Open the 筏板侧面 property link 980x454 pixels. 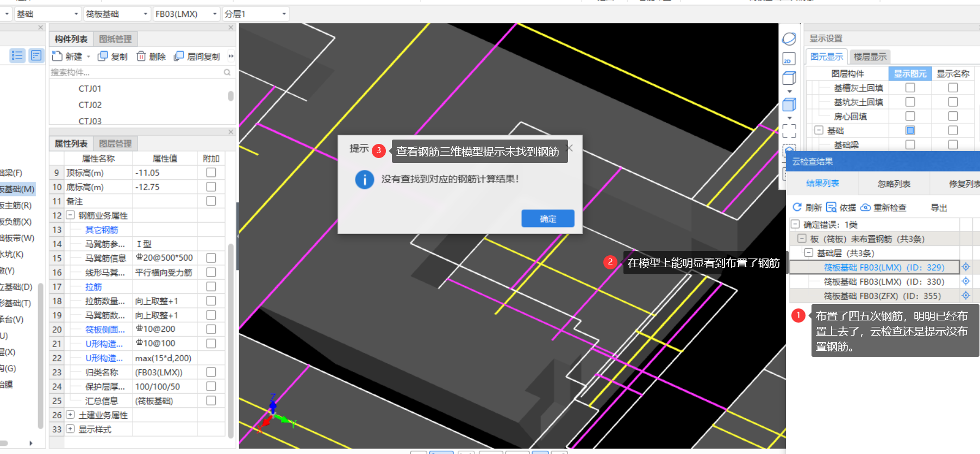105,329
